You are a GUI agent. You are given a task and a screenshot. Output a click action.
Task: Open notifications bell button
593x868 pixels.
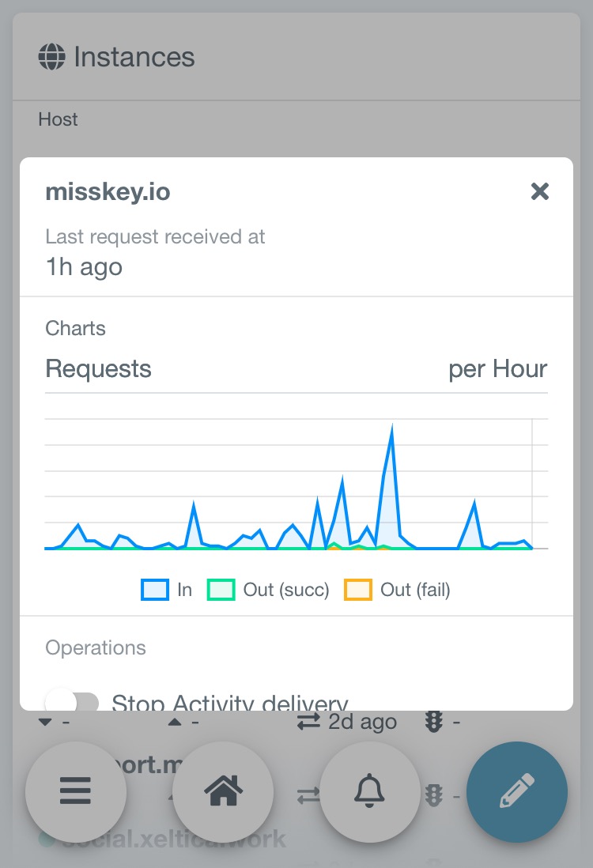pos(370,791)
